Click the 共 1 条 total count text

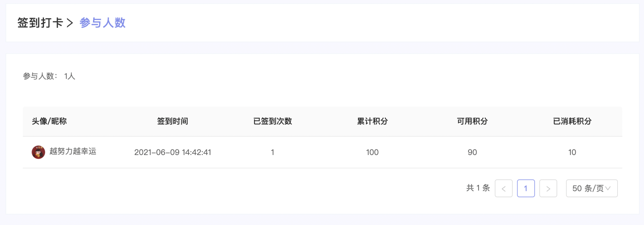coord(478,188)
